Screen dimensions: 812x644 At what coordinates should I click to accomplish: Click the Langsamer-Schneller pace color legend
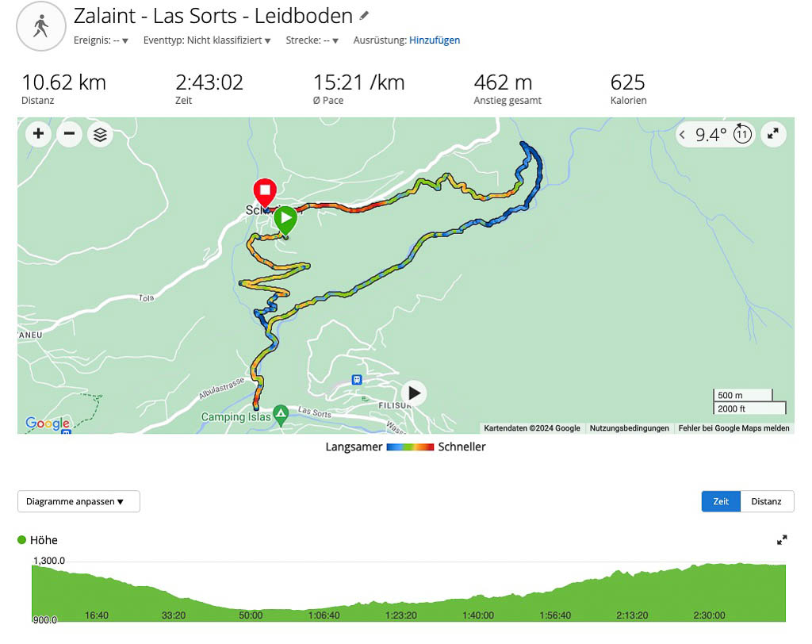click(x=410, y=447)
